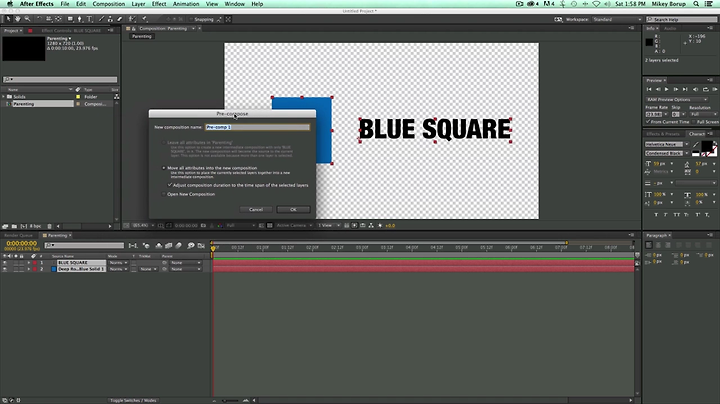Click Cancel in Pre-compose dialog

click(x=256, y=209)
